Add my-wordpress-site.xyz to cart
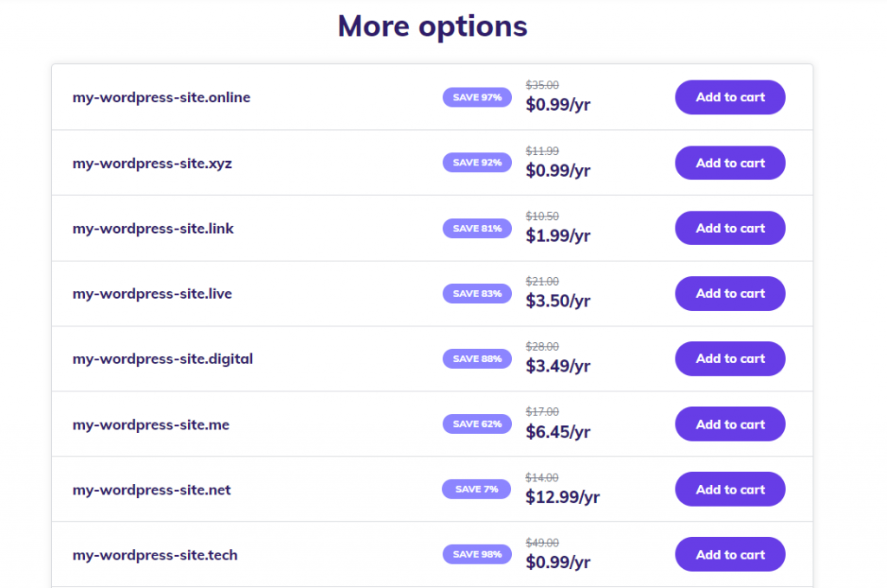Image resolution: width=887 pixels, height=588 pixels. pos(729,162)
